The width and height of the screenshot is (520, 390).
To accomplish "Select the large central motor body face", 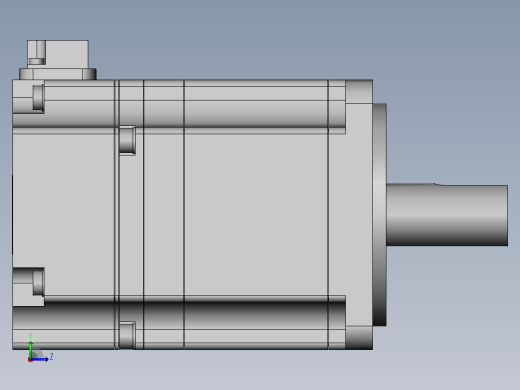I will point(256,214).
